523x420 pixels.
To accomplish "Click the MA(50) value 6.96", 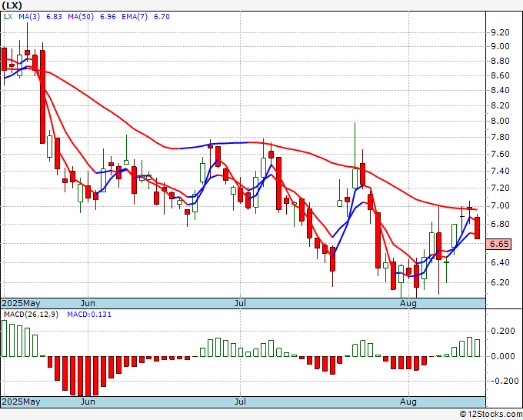I will [x=108, y=17].
